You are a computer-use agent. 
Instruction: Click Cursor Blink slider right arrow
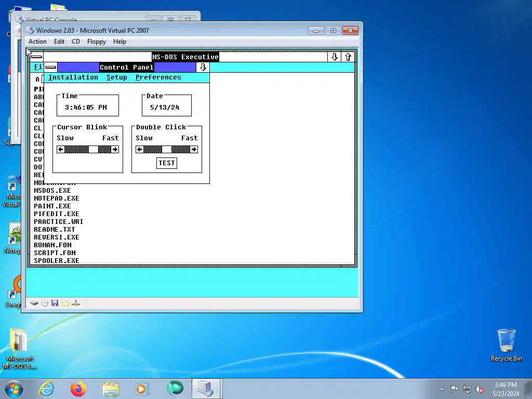(115, 149)
